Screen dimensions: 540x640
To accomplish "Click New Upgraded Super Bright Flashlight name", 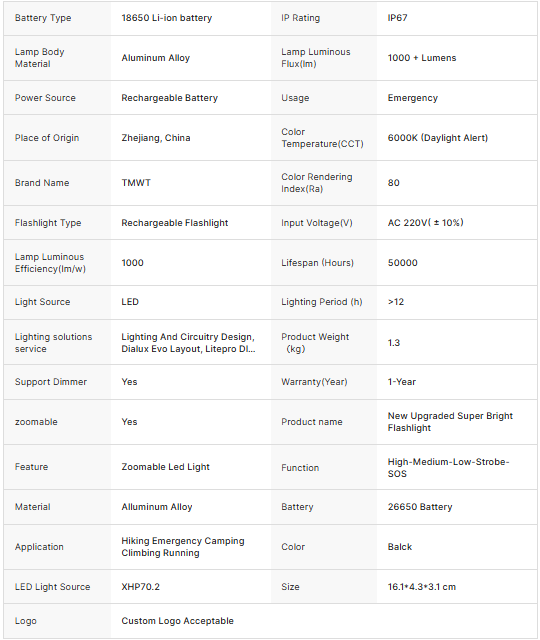I will (x=450, y=422).
